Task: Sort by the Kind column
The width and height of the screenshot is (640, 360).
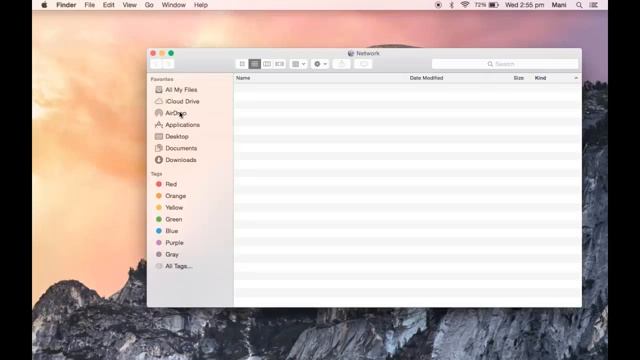Action: 540,78
